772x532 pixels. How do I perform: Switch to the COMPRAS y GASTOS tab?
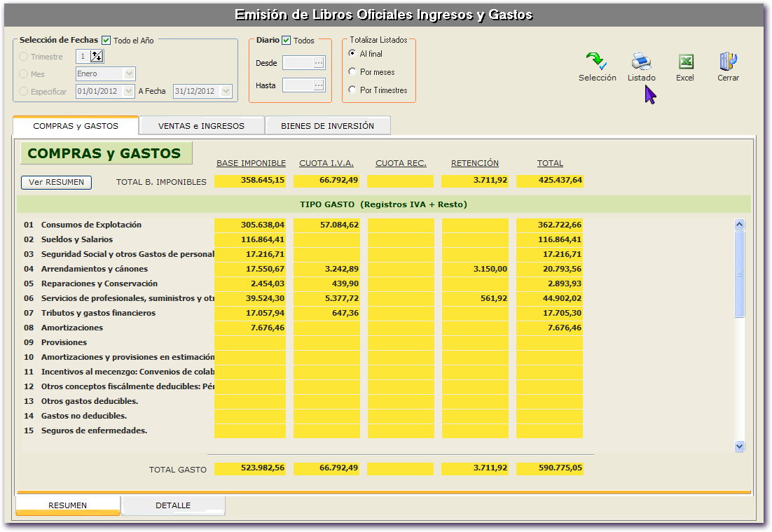[x=76, y=126]
